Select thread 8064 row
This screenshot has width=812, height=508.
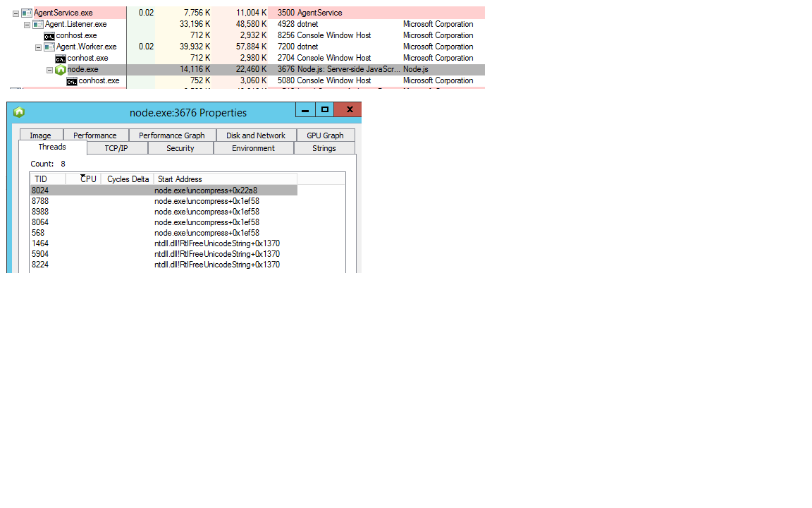click(164, 222)
